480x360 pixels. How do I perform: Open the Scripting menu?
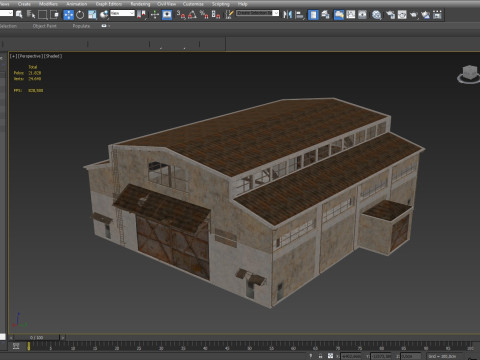pyautogui.click(x=221, y=4)
